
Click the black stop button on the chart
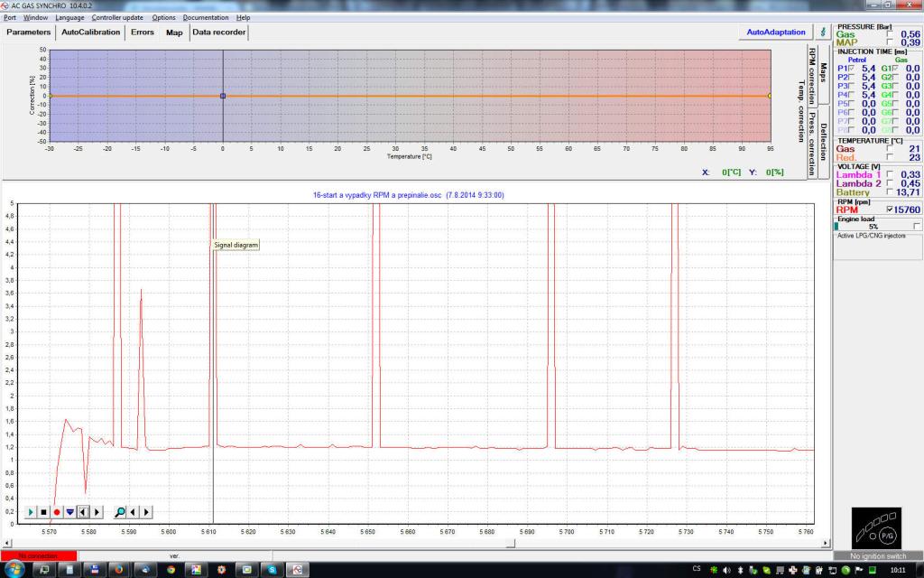tap(42, 512)
